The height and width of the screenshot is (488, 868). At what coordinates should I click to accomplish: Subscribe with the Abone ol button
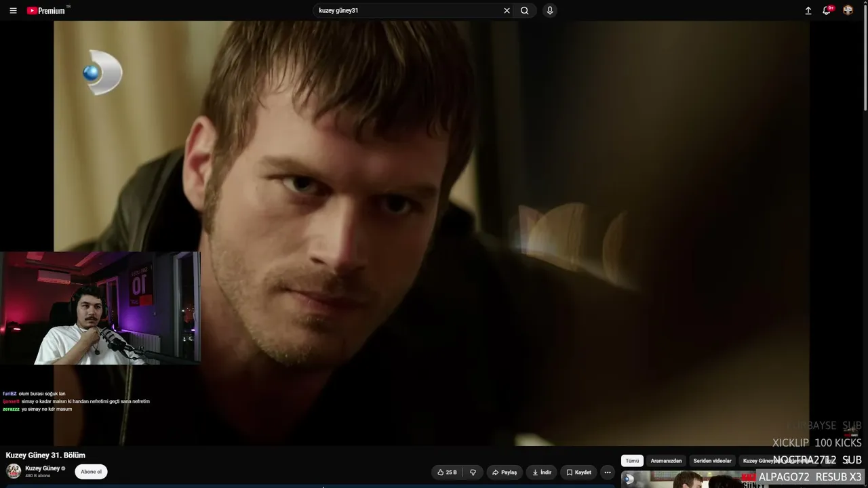(x=91, y=472)
